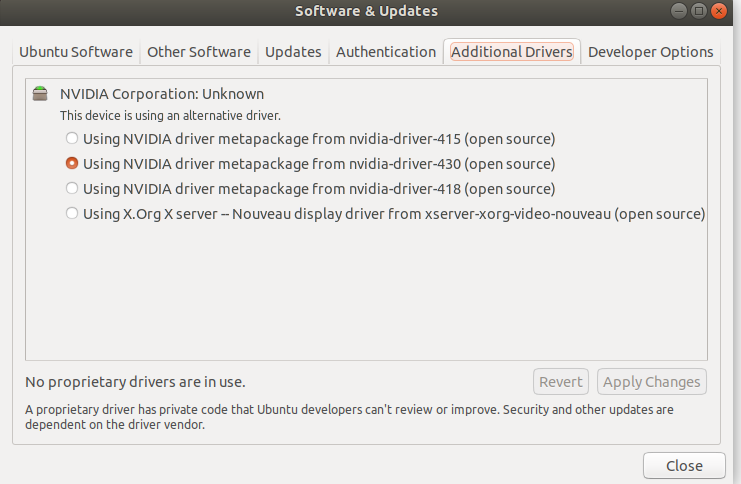Open the Ubuntu Software tab
Viewport: 741px width, 484px height.
point(76,52)
